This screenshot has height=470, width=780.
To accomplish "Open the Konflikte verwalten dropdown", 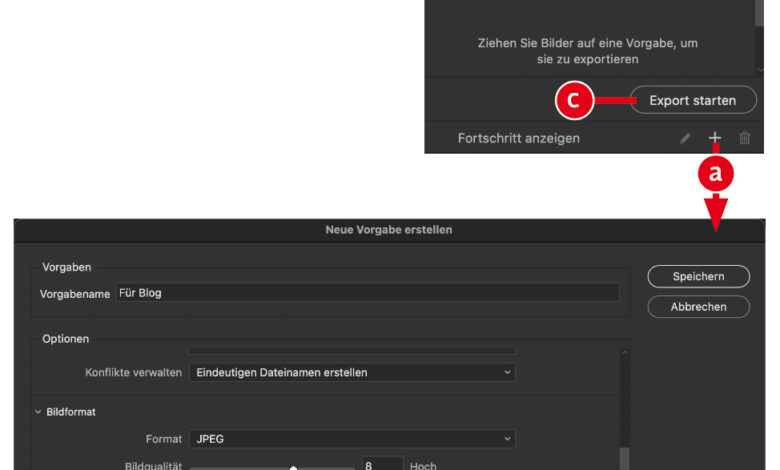I will coord(352,373).
